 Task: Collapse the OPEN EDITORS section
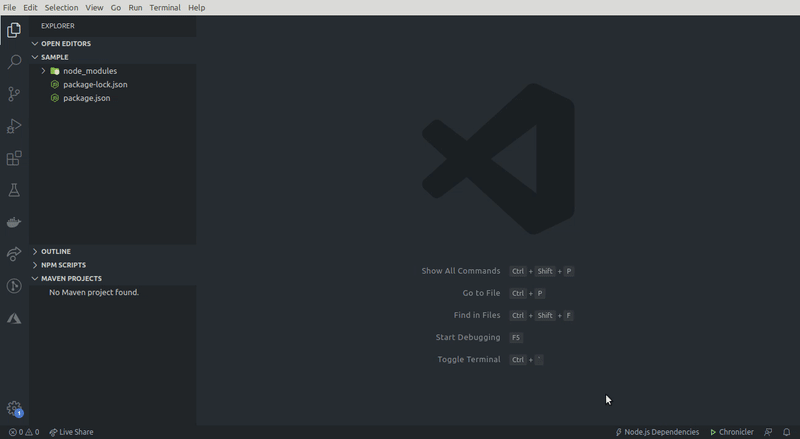tap(35, 43)
